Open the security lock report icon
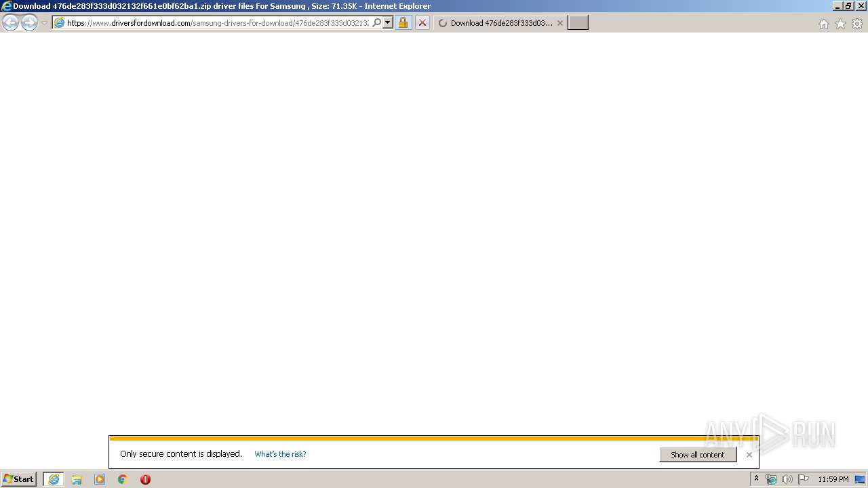868x488 pixels. coord(403,23)
